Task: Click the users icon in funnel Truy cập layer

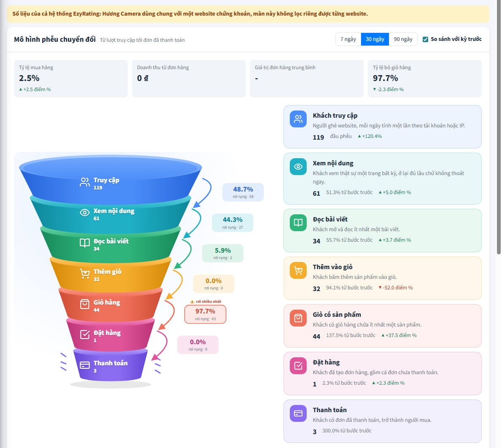Action: [x=84, y=182]
